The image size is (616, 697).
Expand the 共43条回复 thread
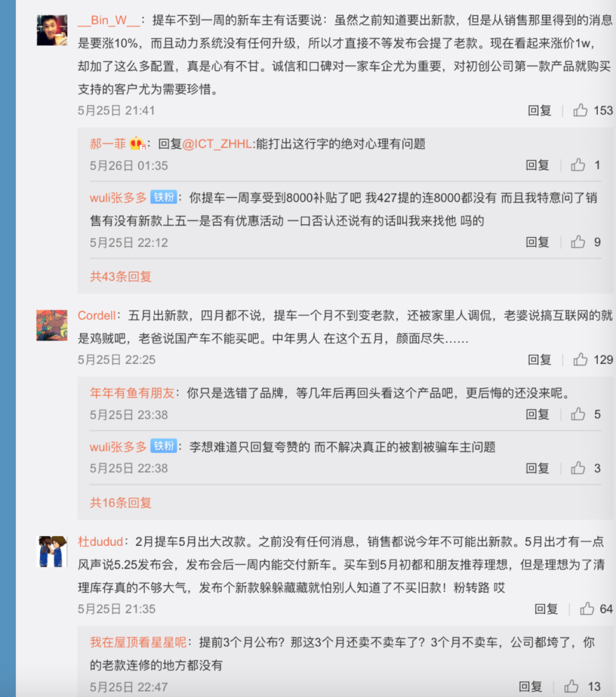120,277
